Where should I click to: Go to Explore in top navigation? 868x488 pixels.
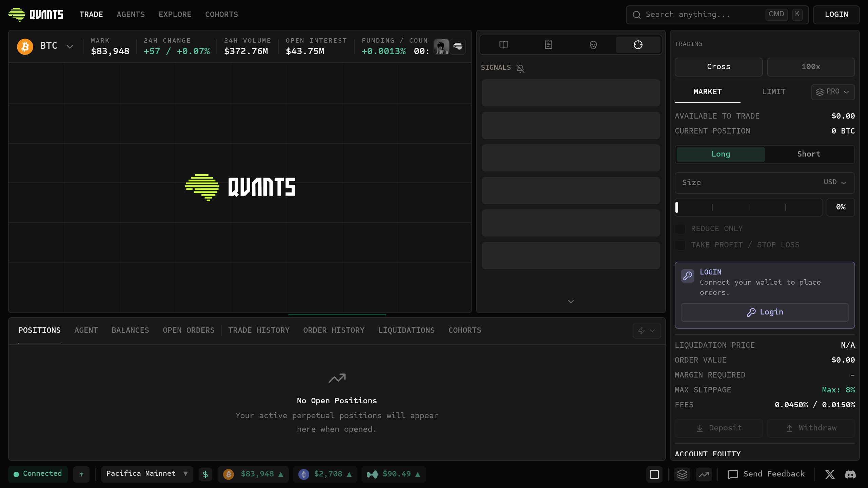pyautogui.click(x=175, y=15)
